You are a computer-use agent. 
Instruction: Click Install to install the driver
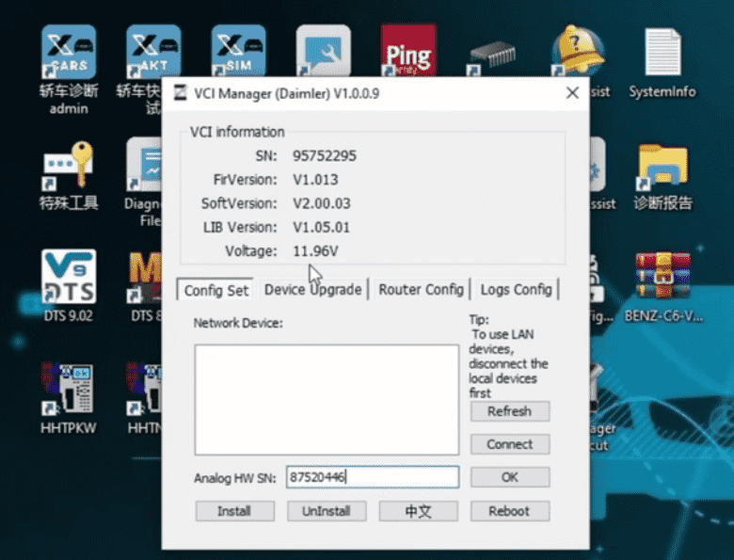(x=234, y=511)
